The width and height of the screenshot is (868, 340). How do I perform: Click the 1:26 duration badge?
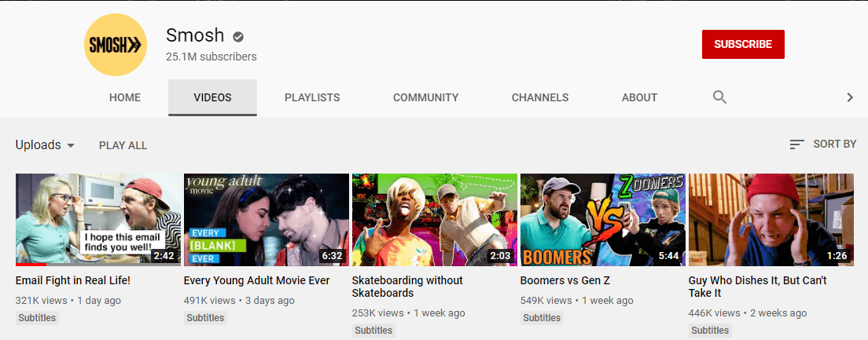pyautogui.click(x=837, y=256)
